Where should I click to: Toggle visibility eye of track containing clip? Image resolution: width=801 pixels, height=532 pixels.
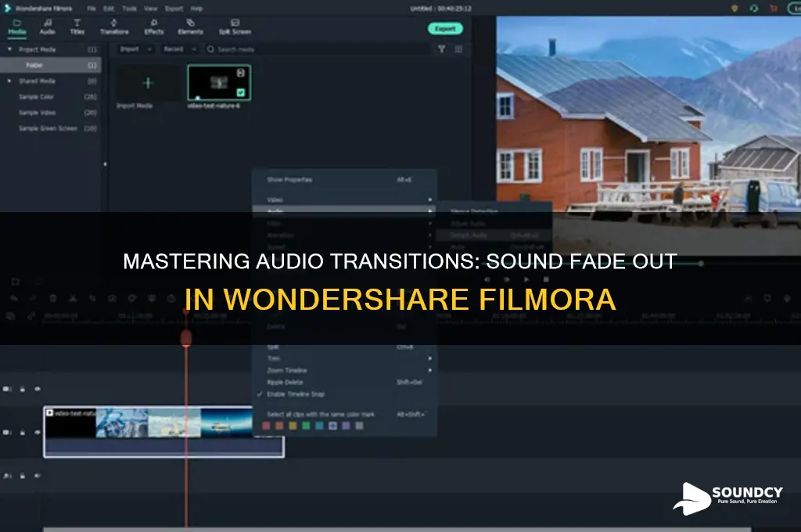pyautogui.click(x=38, y=433)
